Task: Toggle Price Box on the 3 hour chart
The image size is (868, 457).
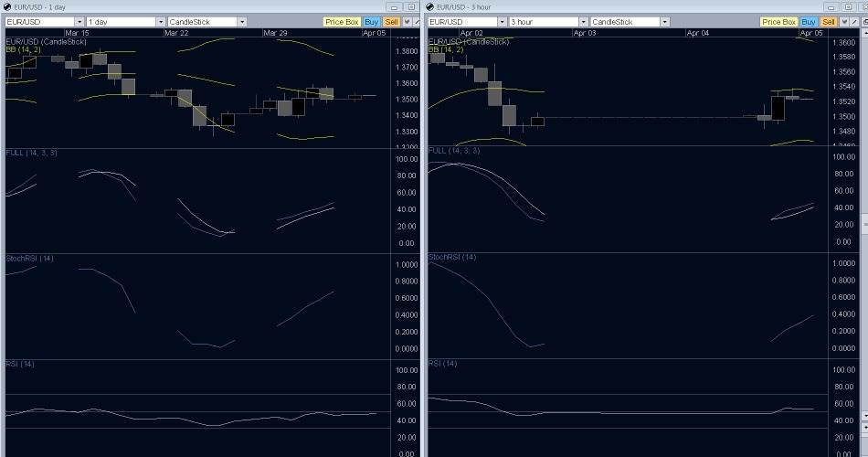Action: coord(778,21)
